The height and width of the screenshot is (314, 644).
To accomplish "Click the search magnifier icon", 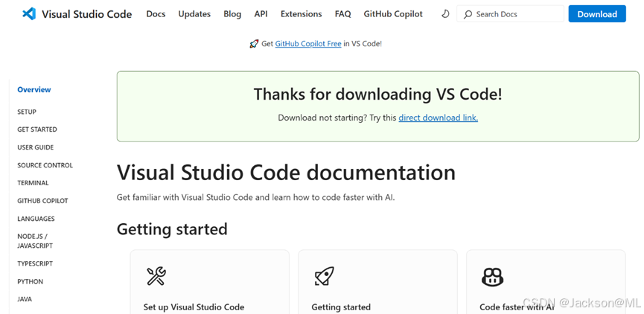I will point(468,14).
